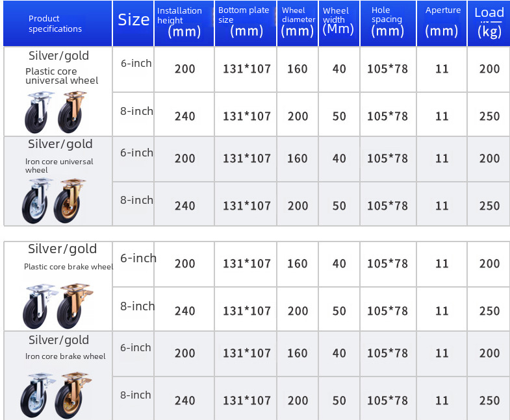The height and width of the screenshot is (420, 510).
Task: Pick "8-inch" size for Plastic core brake wheel
Action: click(137, 306)
